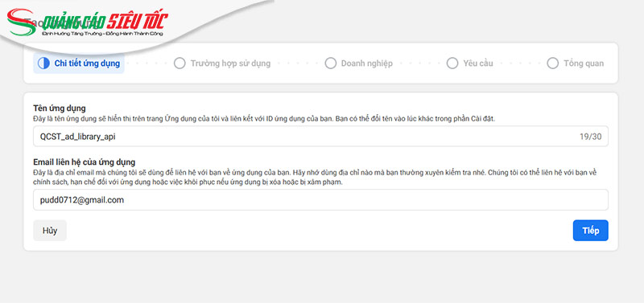The width and height of the screenshot is (644, 303).
Task: Select the 'Chi tiết ứng dụng' step
Action: coord(79,63)
